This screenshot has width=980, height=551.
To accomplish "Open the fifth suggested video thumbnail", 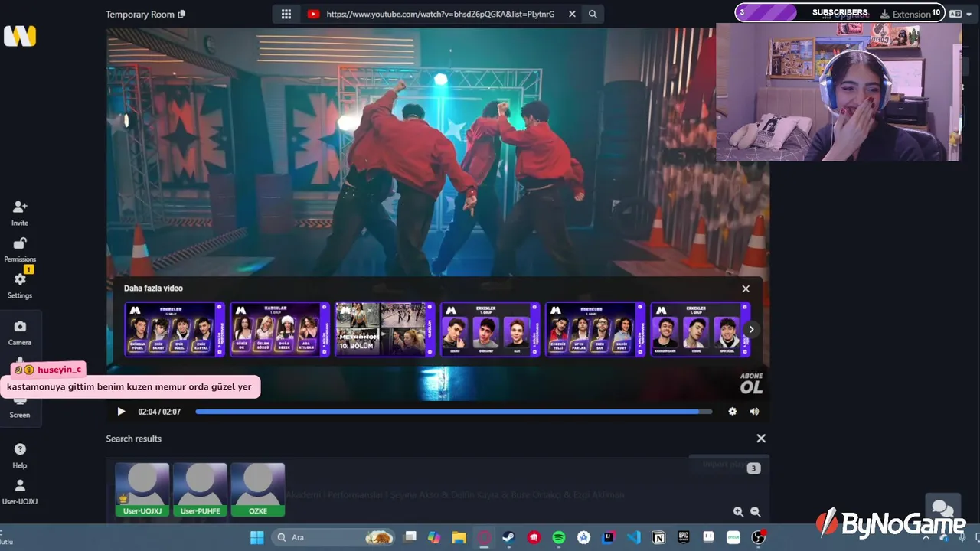I will [595, 329].
